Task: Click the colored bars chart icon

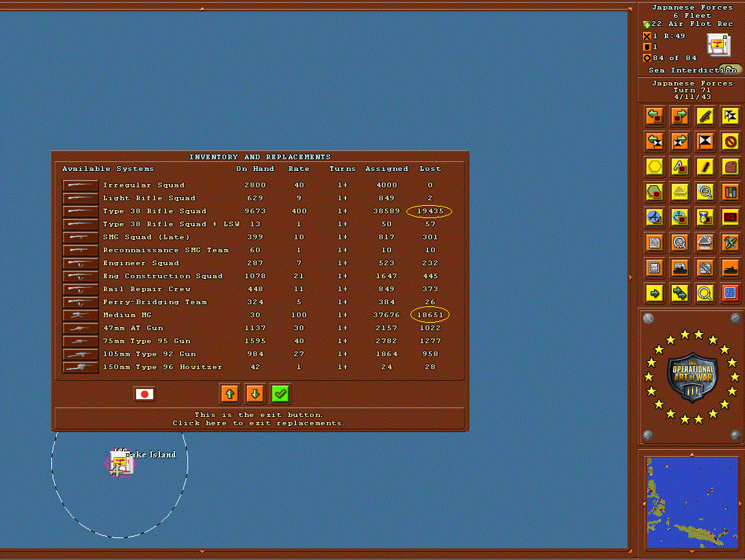Action: [x=730, y=192]
